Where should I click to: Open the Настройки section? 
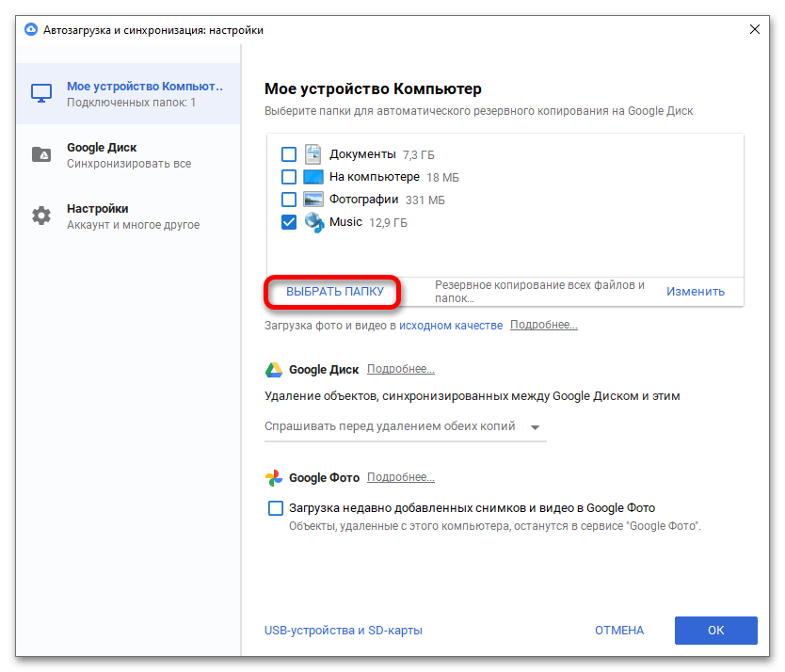pos(129,216)
